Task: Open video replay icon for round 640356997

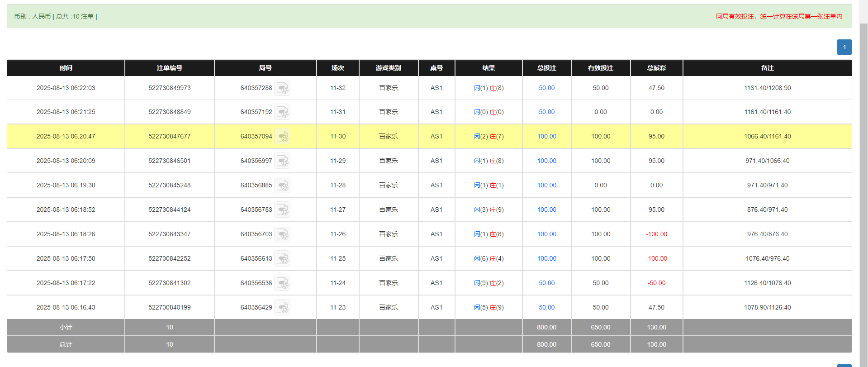Action: coord(282,161)
